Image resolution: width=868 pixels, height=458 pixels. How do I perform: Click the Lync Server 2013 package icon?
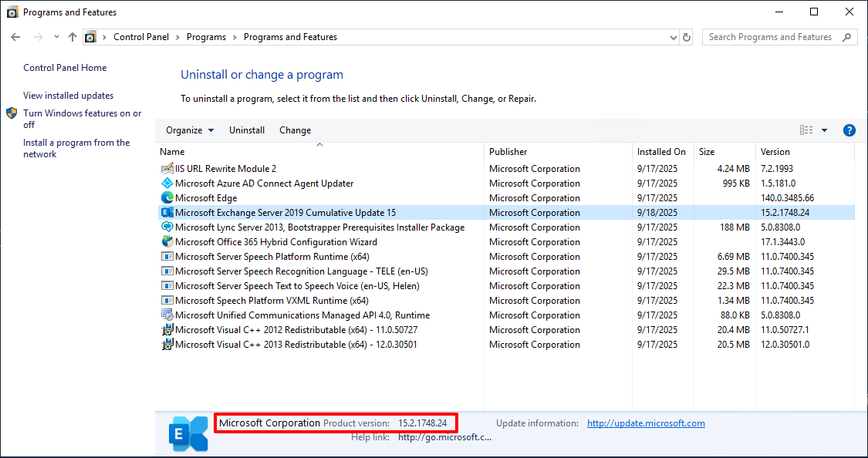167,227
